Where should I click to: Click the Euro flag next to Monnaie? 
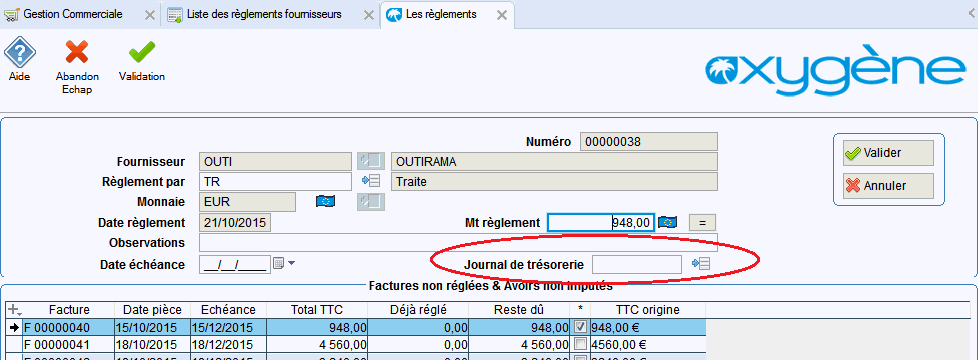tap(326, 201)
